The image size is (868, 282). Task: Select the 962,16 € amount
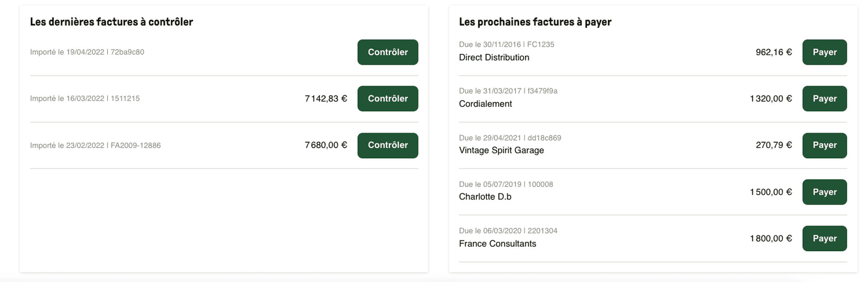point(774,52)
